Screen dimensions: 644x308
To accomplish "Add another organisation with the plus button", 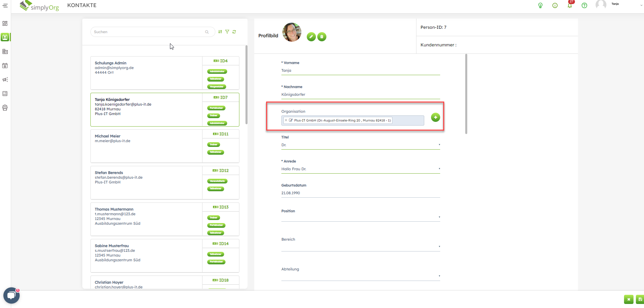I will [x=435, y=117].
